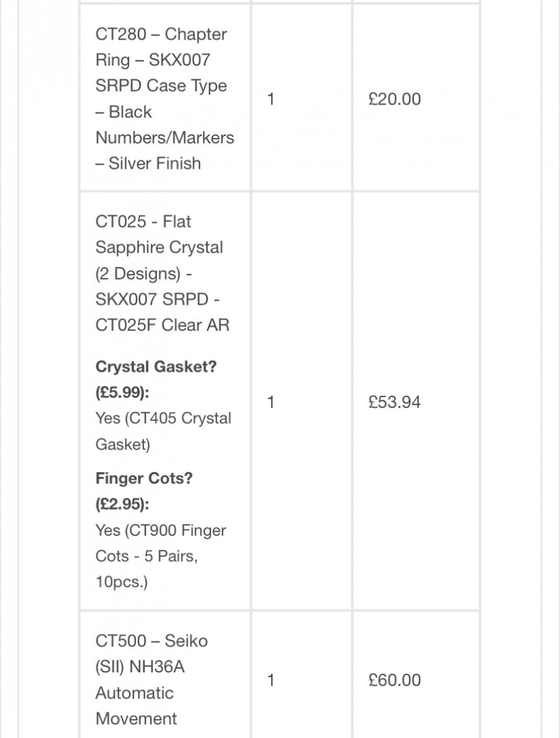This screenshot has height=738, width=560.
Task: Click the '(2 Designs)' text in the crystal row
Action: click(x=138, y=273)
